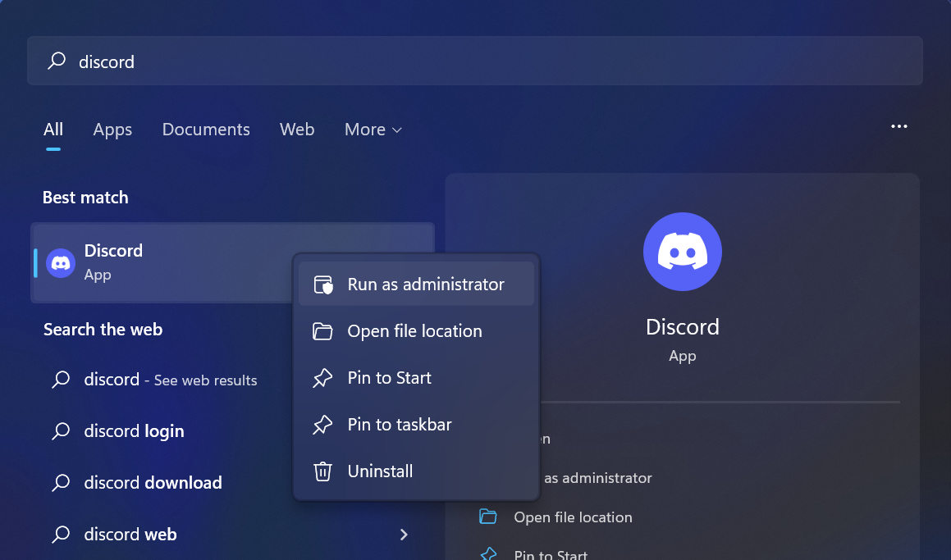Open the discord download web suggestion
951x560 pixels.
tap(153, 483)
